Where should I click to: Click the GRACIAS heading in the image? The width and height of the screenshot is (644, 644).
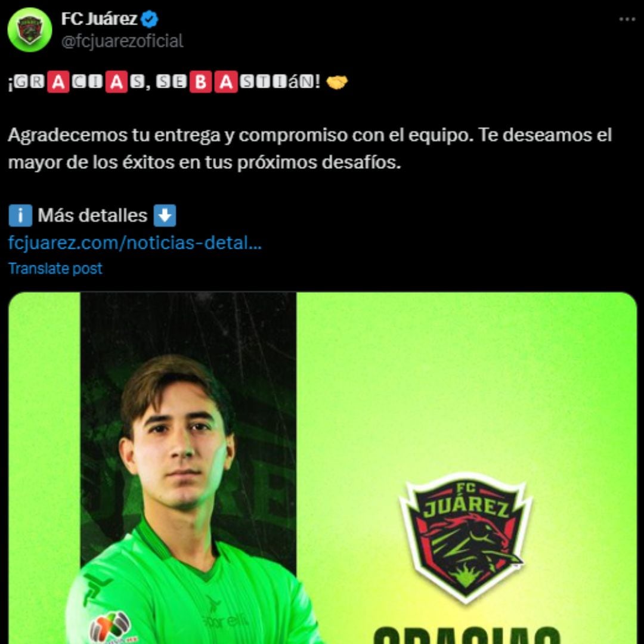(x=466, y=635)
